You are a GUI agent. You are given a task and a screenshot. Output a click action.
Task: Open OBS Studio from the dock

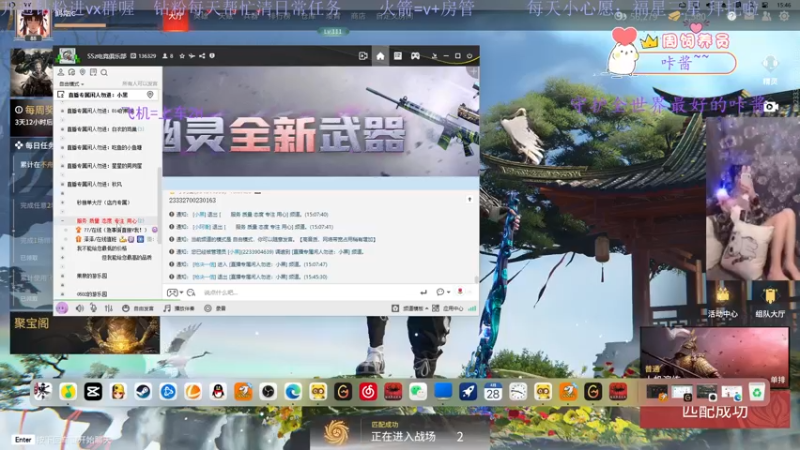tap(268, 392)
